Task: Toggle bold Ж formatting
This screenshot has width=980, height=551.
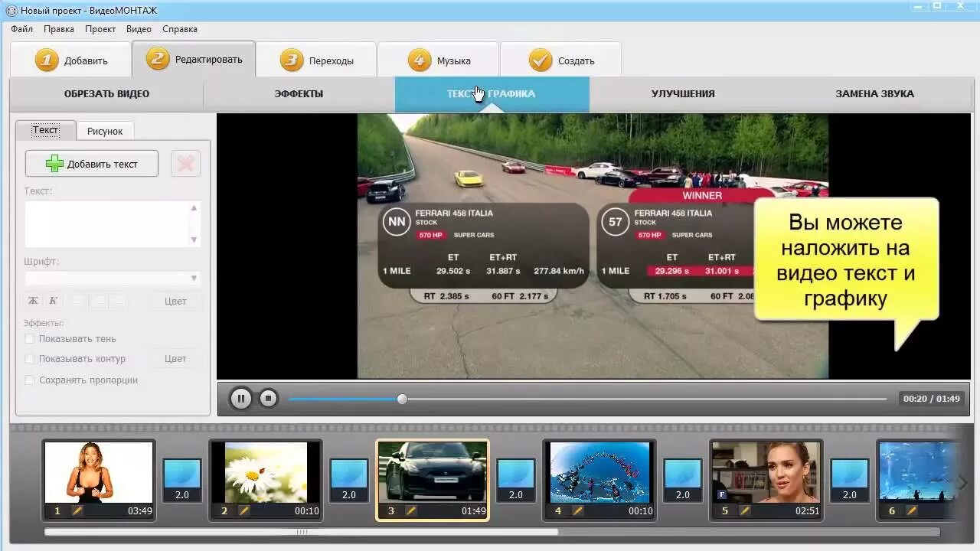Action: pyautogui.click(x=34, y=301)
